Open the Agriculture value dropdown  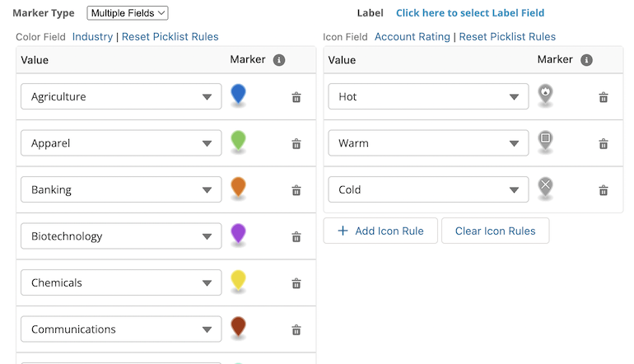coord(121,96)
